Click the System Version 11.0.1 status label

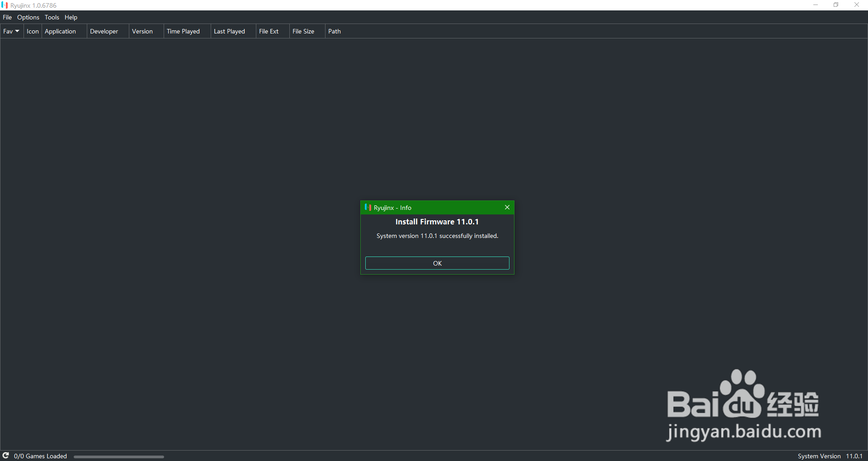[x=830, y=456]
